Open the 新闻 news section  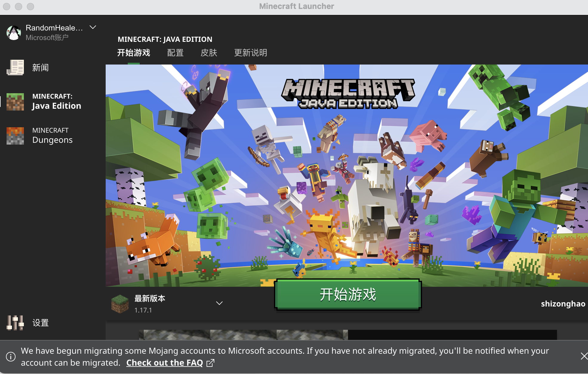[40, 68]
